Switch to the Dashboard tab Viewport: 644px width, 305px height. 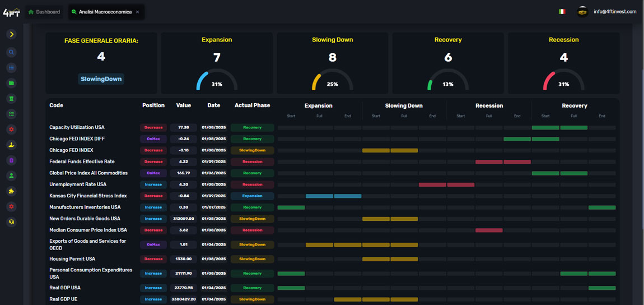coord(44,12)
